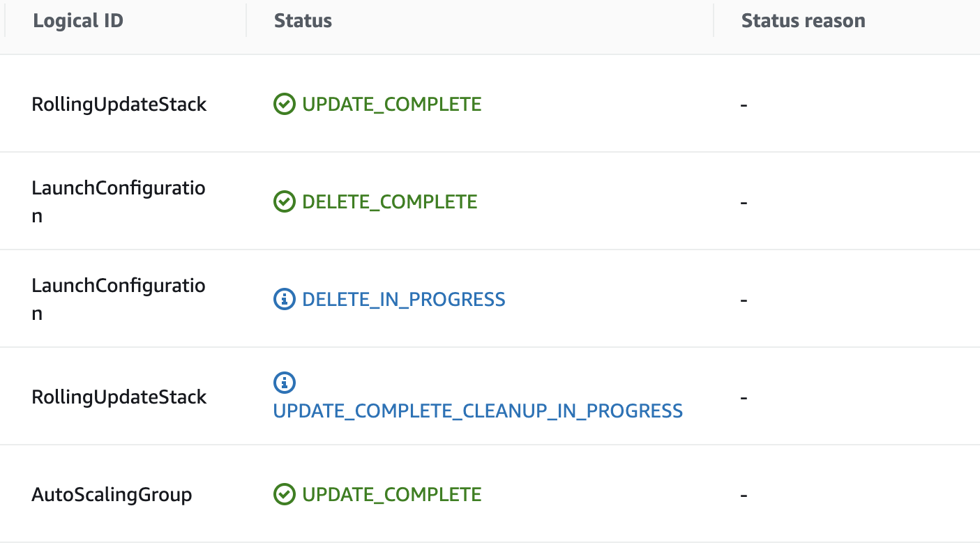Select the AutoScalingGroup logical ID
This screenshot has width=980, height=552.
click(112, 495)
